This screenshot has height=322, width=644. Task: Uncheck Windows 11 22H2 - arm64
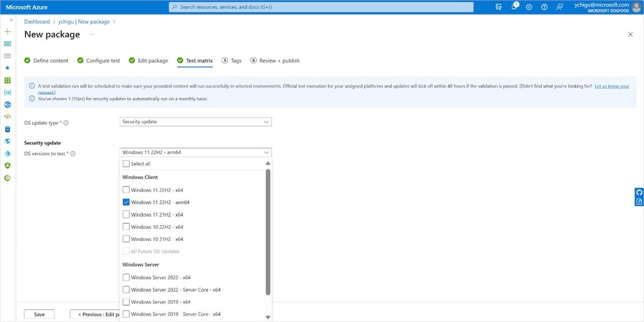coord(126,202)
